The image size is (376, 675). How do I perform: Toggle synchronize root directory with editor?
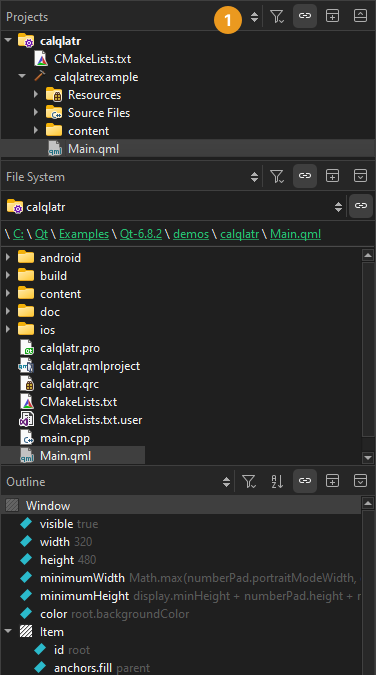point(360,206)
